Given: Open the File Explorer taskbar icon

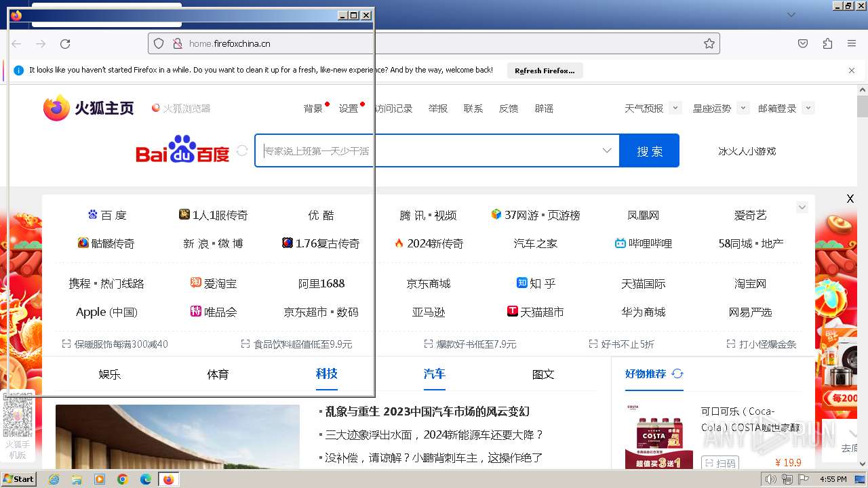Looking at the screenshot, I should (77, 479).
